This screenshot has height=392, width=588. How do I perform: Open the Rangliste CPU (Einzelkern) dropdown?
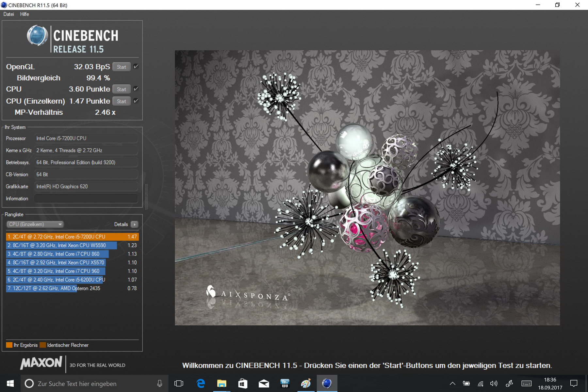click(35, 224)
